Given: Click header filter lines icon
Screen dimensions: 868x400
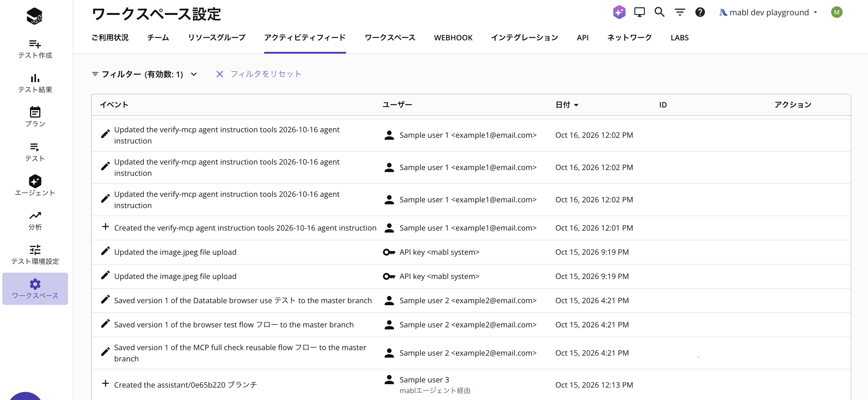Looking at the screenshot, I should click(680, 12).
